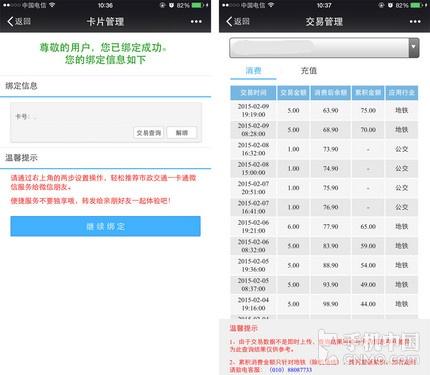Screen dimensions: 430x375
Task: Select the 2015-02-09 19:19:00 transaction row
Action: (324, 110)
